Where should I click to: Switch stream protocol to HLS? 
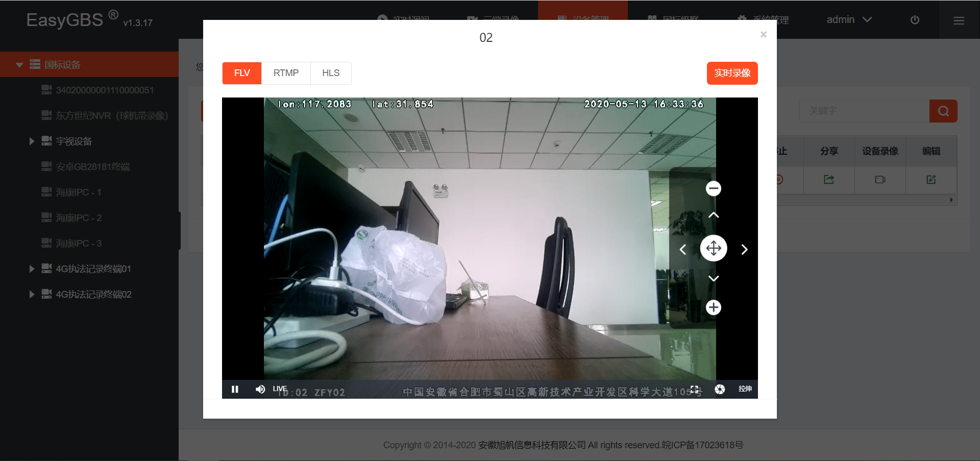(331, 73)
